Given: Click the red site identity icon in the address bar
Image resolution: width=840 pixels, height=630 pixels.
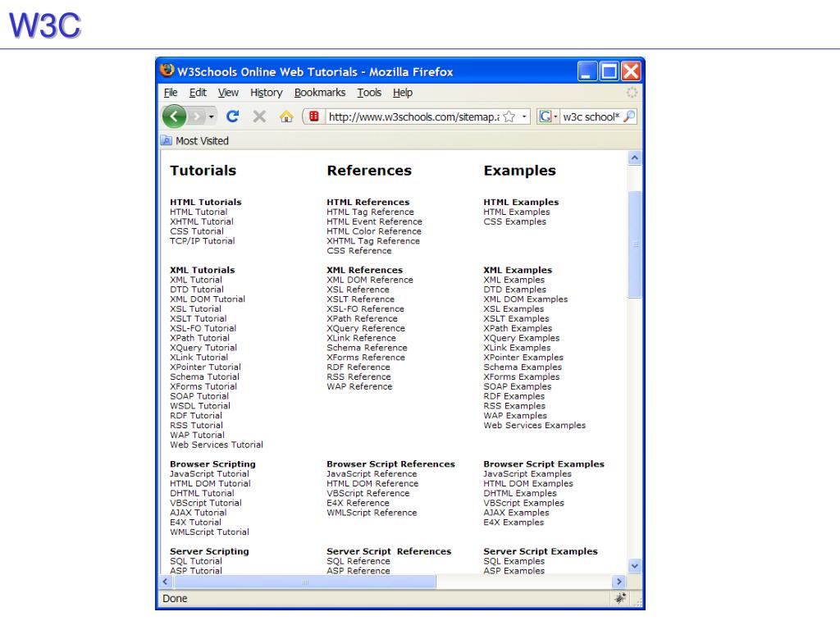Looking at the screenshot, I should pyautogui.click(x=314, y=116).
